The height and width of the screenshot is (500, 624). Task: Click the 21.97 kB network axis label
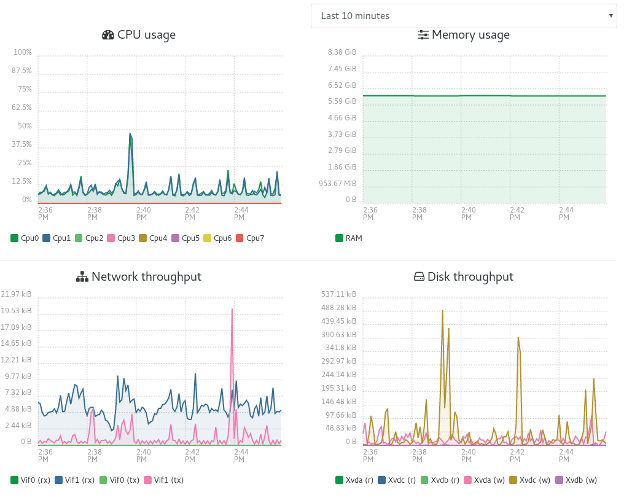(x=16, y=294)
